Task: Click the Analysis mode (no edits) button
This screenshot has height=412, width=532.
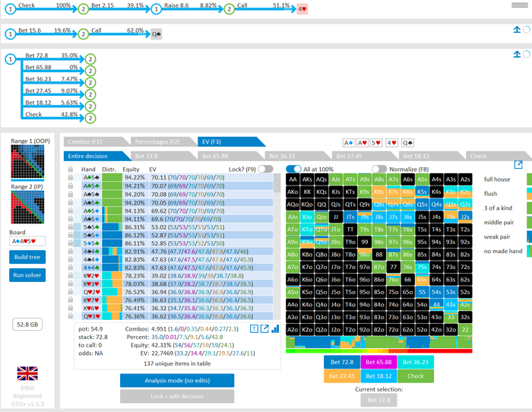Action: (177, 380)
